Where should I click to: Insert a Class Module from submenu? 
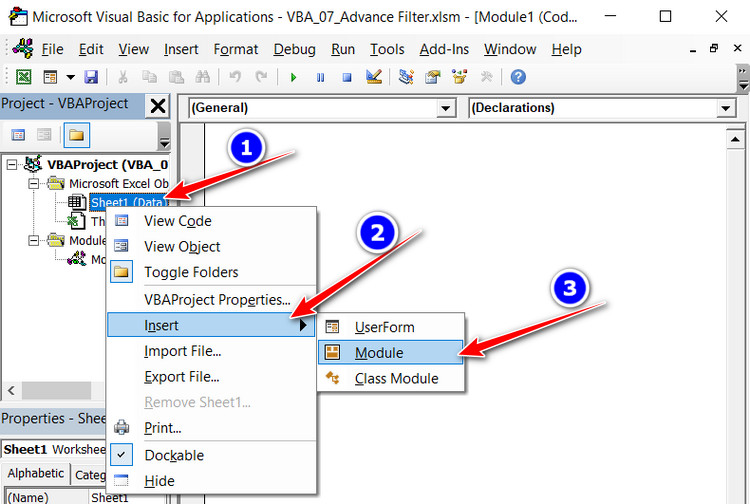(x=391, y=379)
